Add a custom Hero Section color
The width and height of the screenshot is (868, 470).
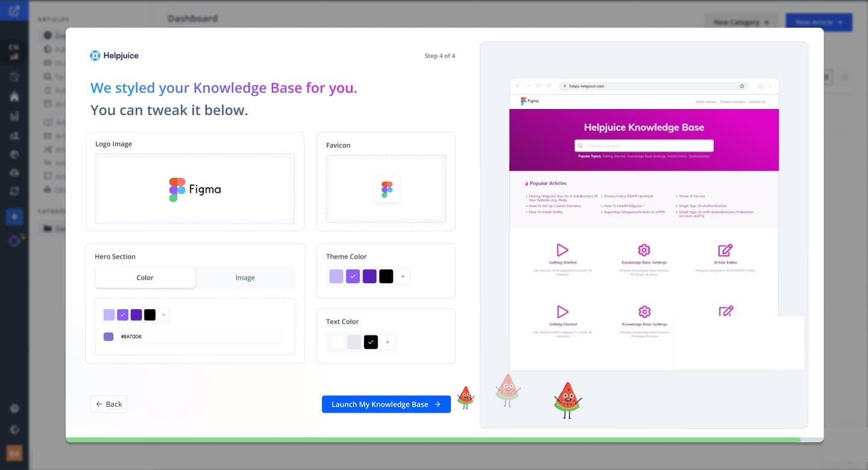pyautogui.click(x=163, y=315)
